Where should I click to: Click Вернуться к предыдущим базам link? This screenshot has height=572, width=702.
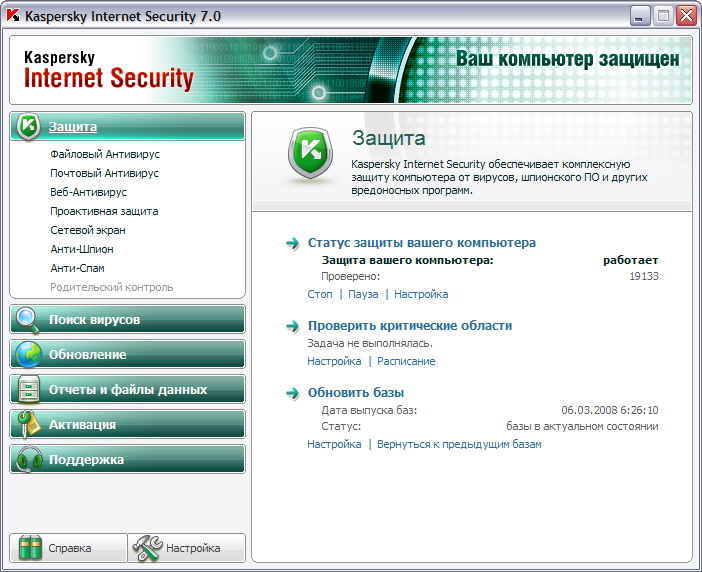(x=459, y=444)
